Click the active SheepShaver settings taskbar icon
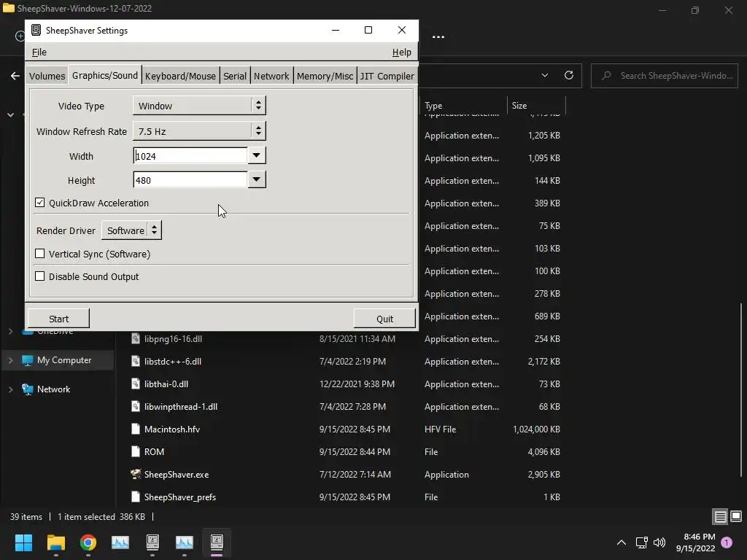 point(217,542)
